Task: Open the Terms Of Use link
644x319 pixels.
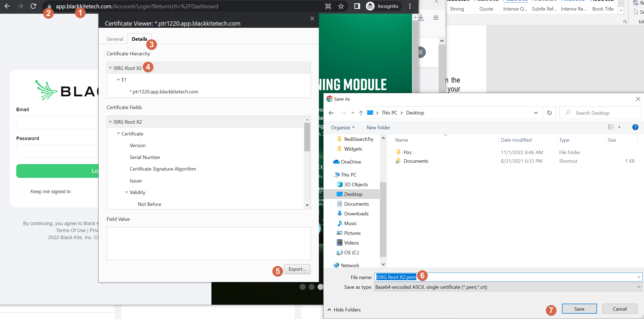Action: 71,230
